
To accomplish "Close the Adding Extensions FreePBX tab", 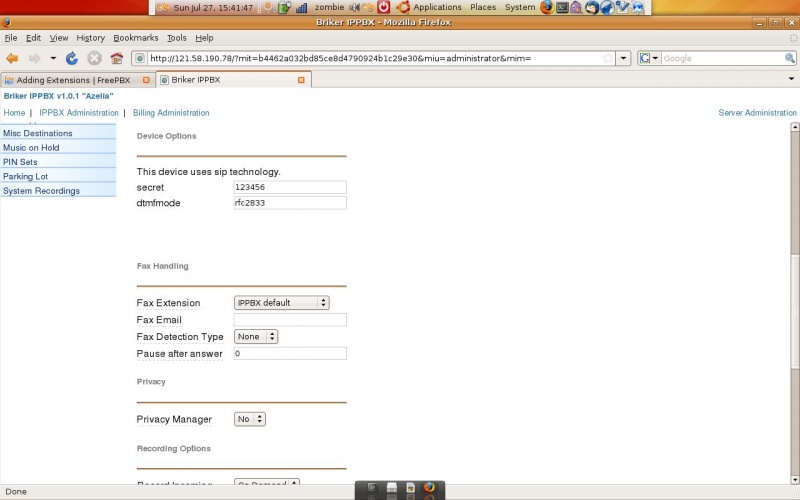I will coord(146,80).
